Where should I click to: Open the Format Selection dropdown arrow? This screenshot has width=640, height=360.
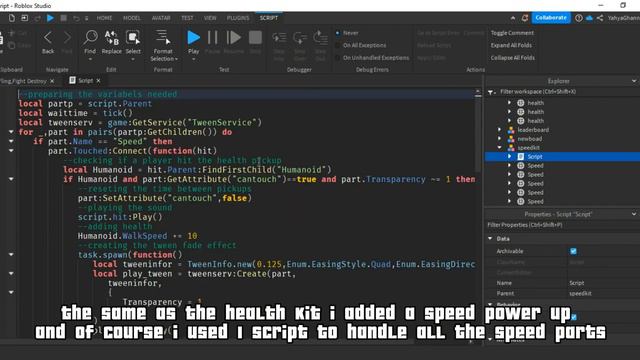click(176, 59)
